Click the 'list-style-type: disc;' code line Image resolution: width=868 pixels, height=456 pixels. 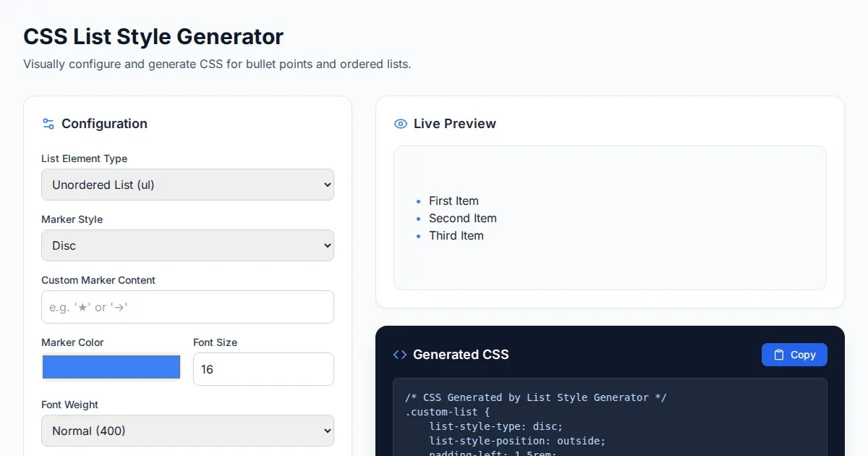pos(495,426)
